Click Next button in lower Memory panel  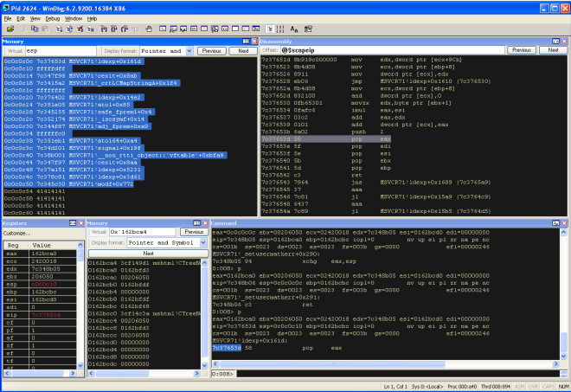[x=147, y=253]
